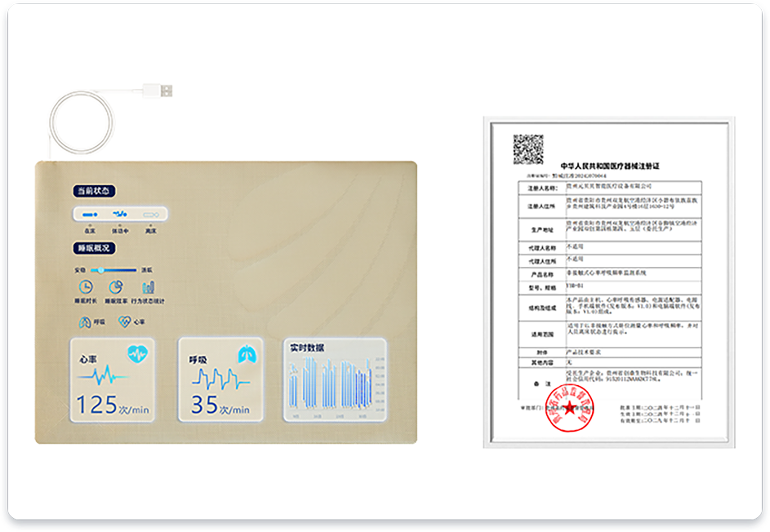Click the 心率 title in heart card
The width and height of the screenshot is (770, 532).
pos(88,359)
